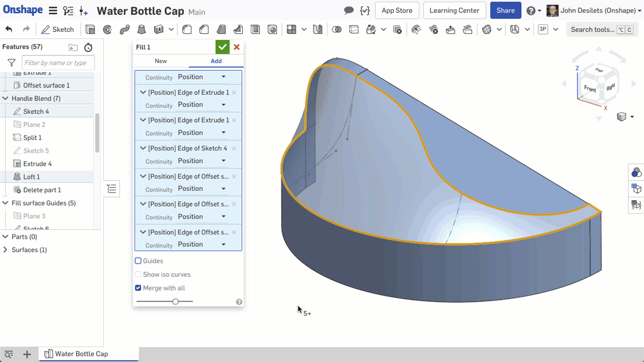Open the Water Bottle Cap tab
The height and width of the screenshot is (362, 644).
pyautogui.click(x=81, y=354)
